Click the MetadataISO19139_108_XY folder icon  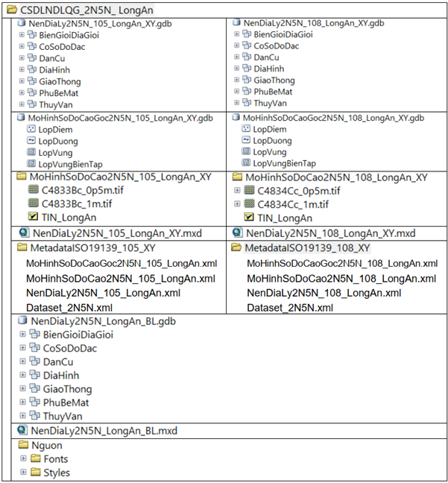pyautogui.click(x=237, y=247)
